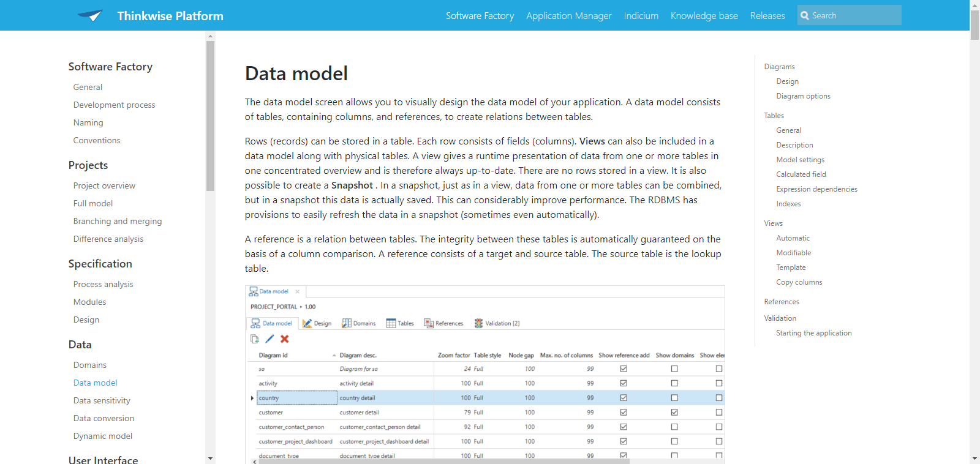Screen dimensions: 980x464
Task: Click the Data sidebar heading
Action: (x=80, y=345)
